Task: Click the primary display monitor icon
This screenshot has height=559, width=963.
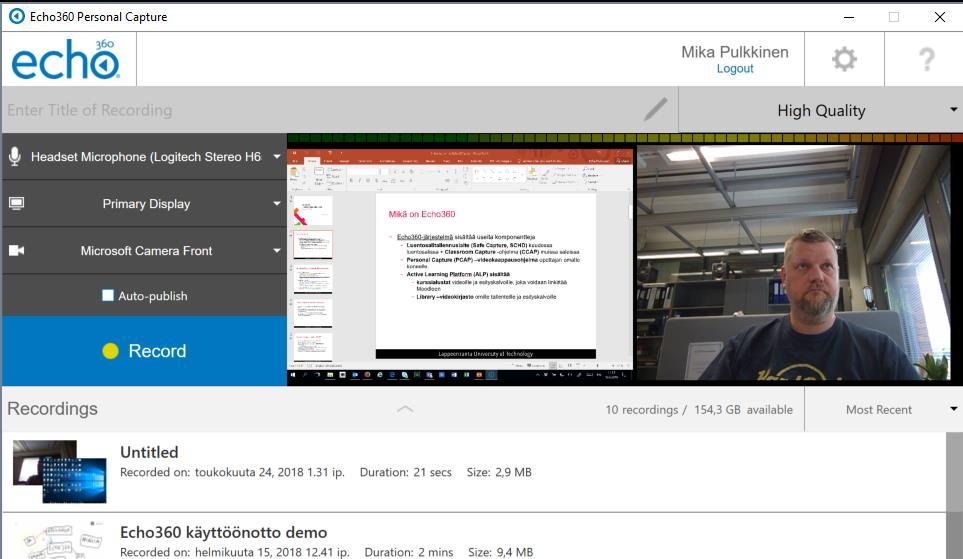Action: point(17,203)
